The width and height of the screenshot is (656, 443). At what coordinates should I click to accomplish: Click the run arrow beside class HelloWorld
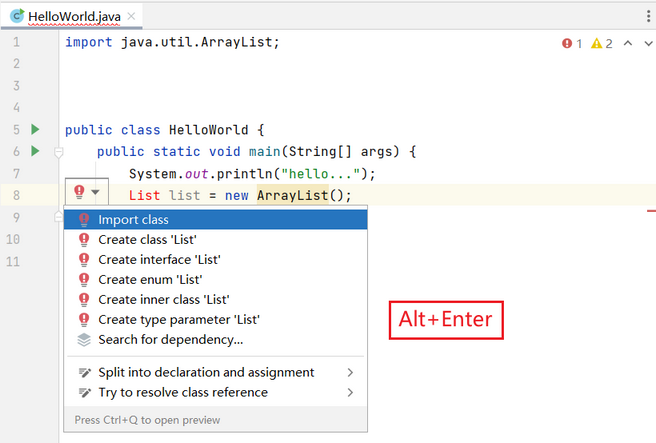36,129
